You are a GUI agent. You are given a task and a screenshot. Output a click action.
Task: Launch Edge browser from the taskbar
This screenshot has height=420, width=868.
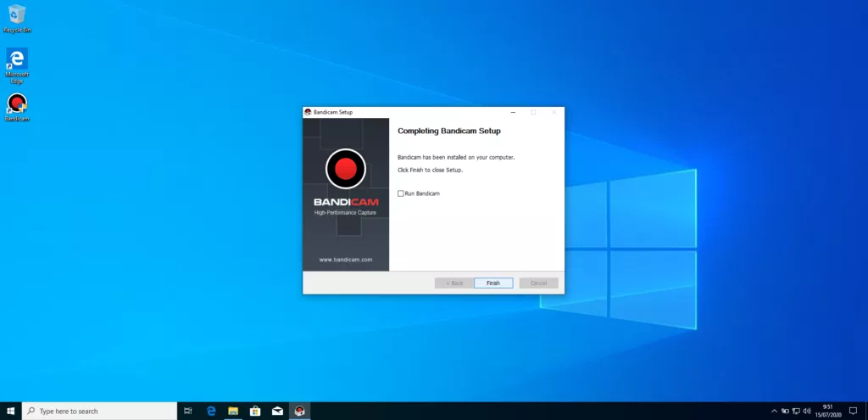coord(211,411)
